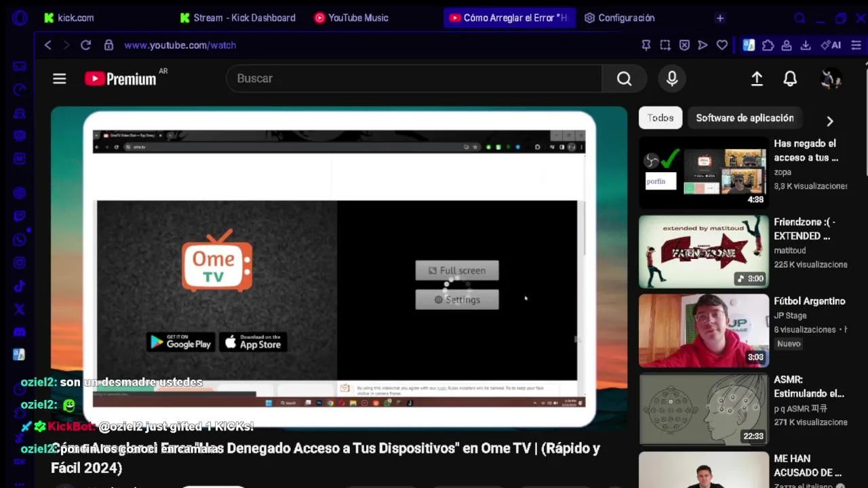Open the downloads panel
The image size is (868, 488).
(x=806, y=45)
